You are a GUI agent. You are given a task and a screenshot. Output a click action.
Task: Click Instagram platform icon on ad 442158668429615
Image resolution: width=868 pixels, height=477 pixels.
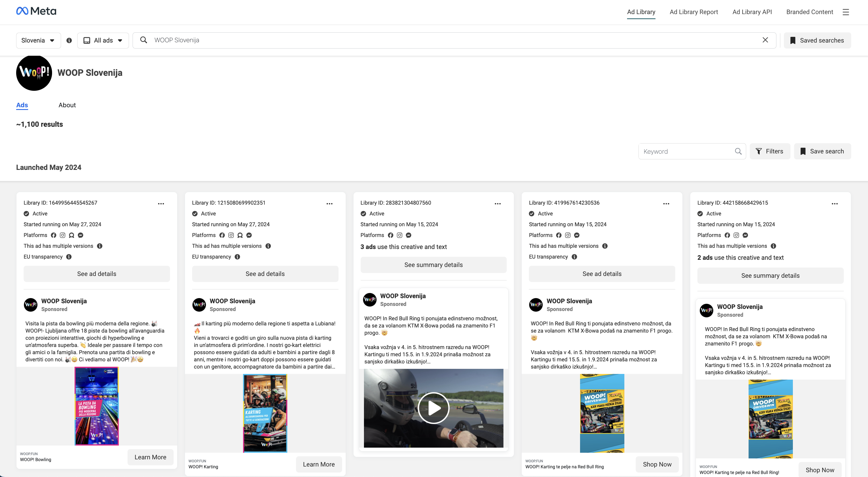[x=736, y=235]
